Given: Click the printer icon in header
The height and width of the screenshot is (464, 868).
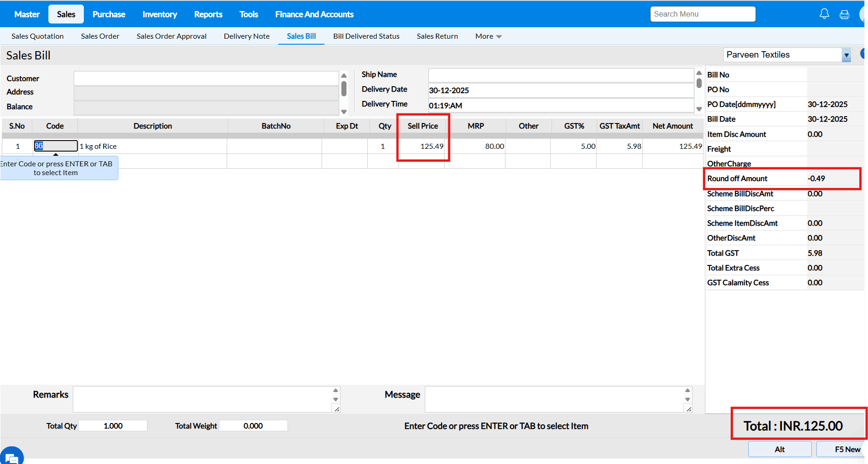Looking at the screenshot, I should [x=844, y=15].
